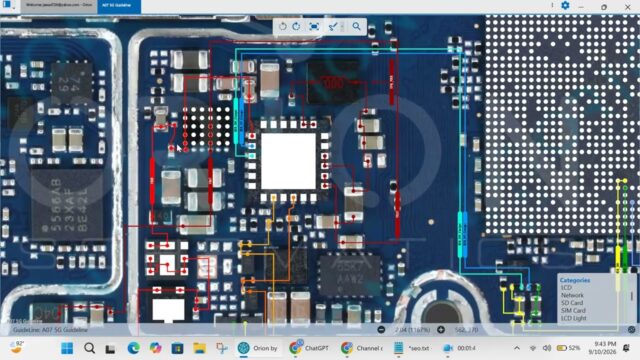Open Snipping Tool from taskbar
Screen dimensions: 640x360
(x=222, y=348)
